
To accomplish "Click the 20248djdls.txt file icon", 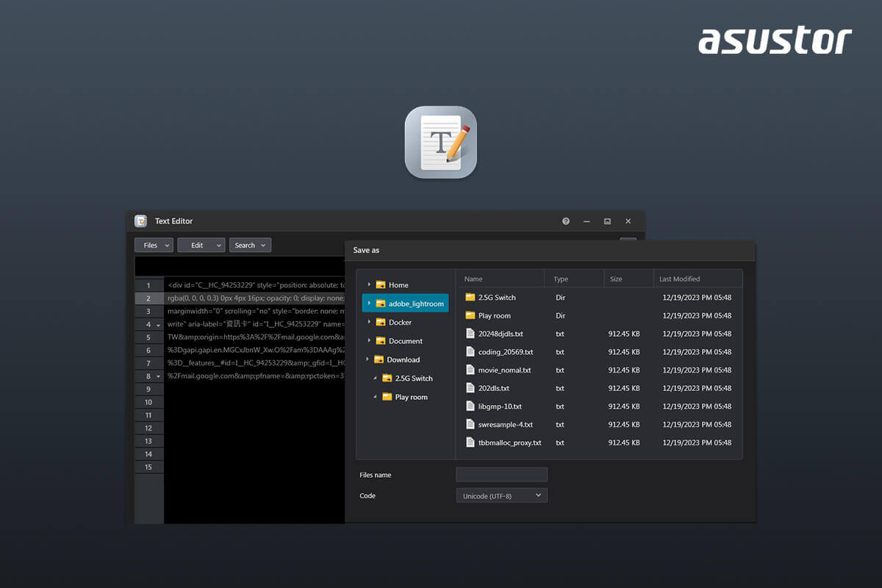I will (x=471, y=333).
